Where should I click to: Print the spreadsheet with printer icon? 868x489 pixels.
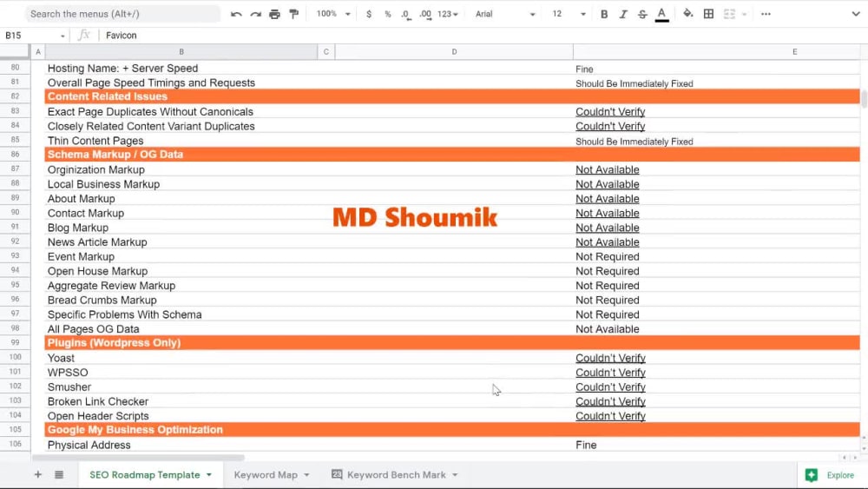(274, 14)
